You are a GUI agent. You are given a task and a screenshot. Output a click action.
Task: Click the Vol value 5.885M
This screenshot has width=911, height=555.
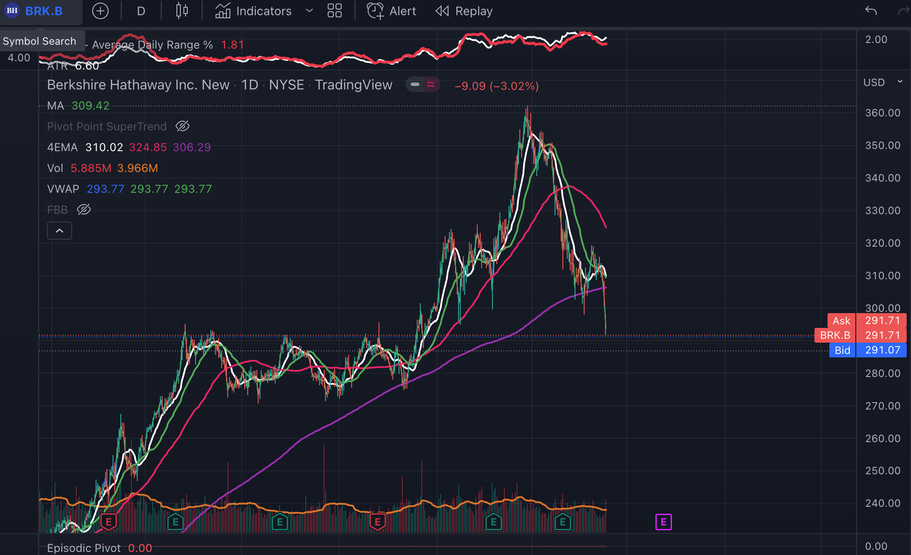point(91,168)
